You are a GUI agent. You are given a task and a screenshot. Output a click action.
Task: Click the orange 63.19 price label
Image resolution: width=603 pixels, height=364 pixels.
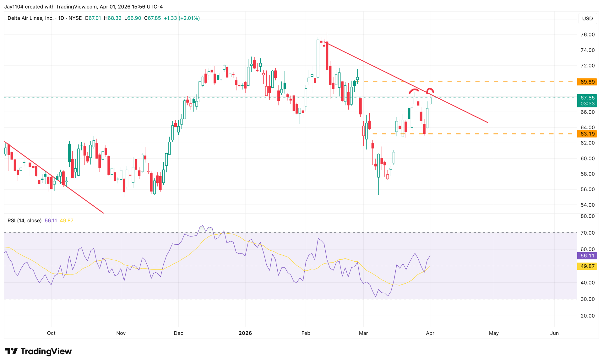pos(587,134)
